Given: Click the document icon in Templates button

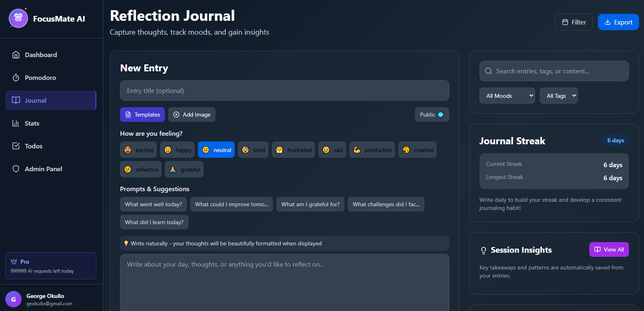Looking at the screenshot, I should point(128,115).
